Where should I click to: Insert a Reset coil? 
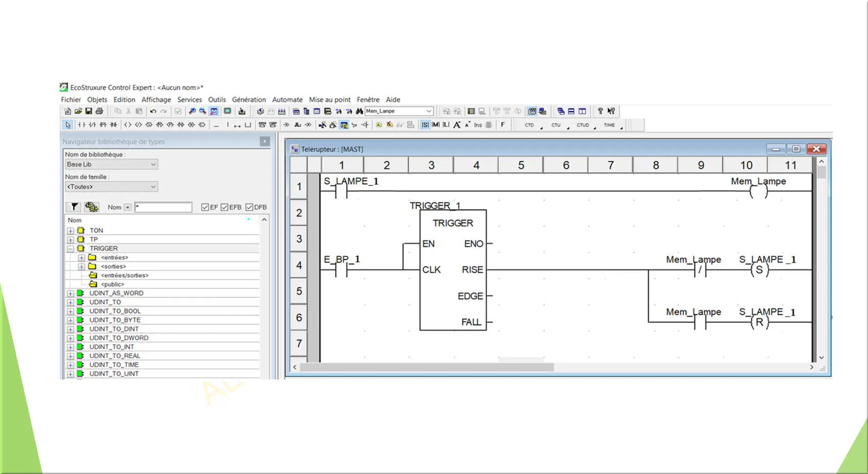tap(160, 125)
